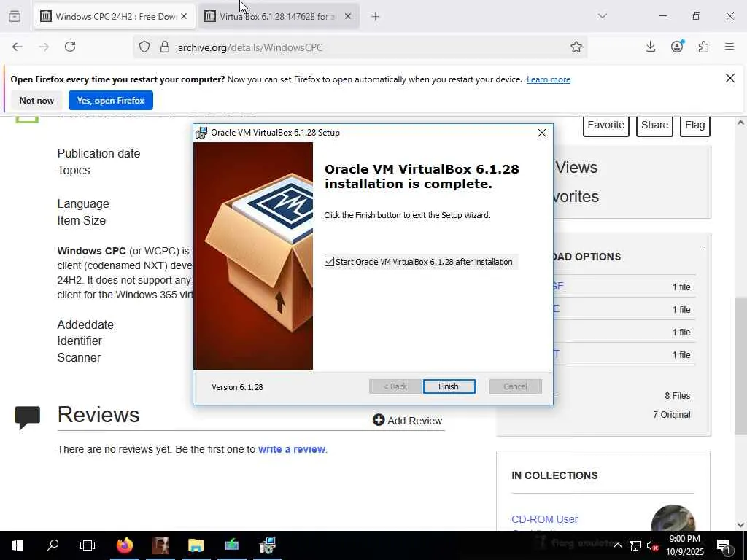
Task: Open the tracking protection shield icon
Action: [144, 47]
